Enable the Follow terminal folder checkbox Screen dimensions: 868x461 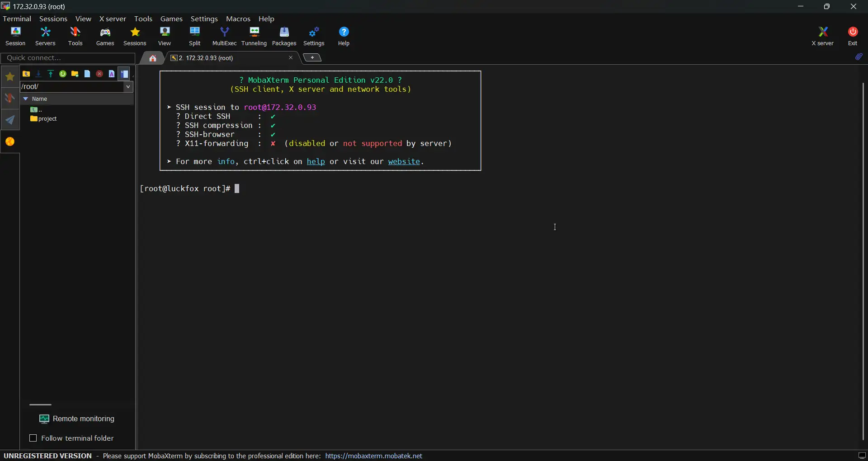(33, 438)
